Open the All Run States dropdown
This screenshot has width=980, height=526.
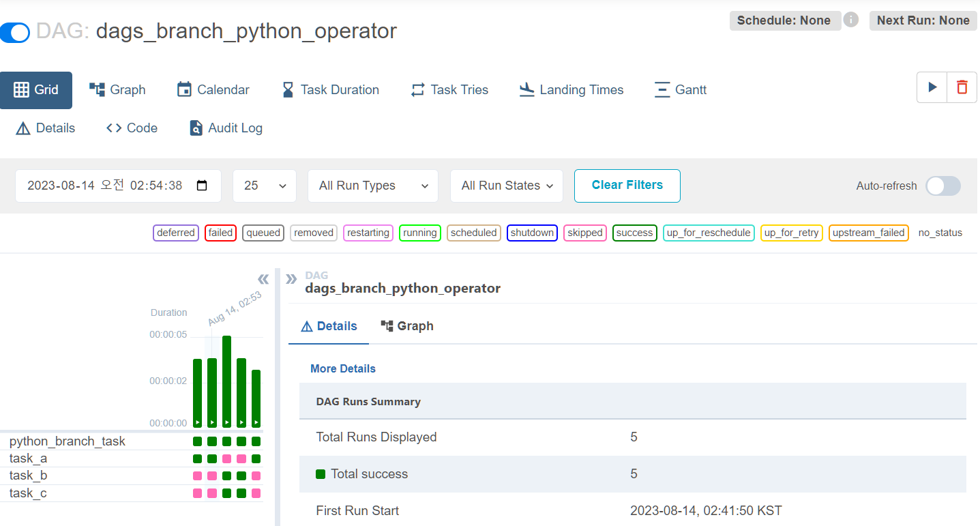507,186
